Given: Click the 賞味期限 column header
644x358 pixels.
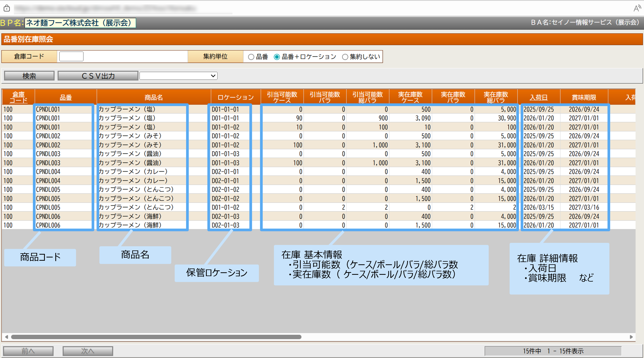Looking at the screenshot, I should point(584,97).
